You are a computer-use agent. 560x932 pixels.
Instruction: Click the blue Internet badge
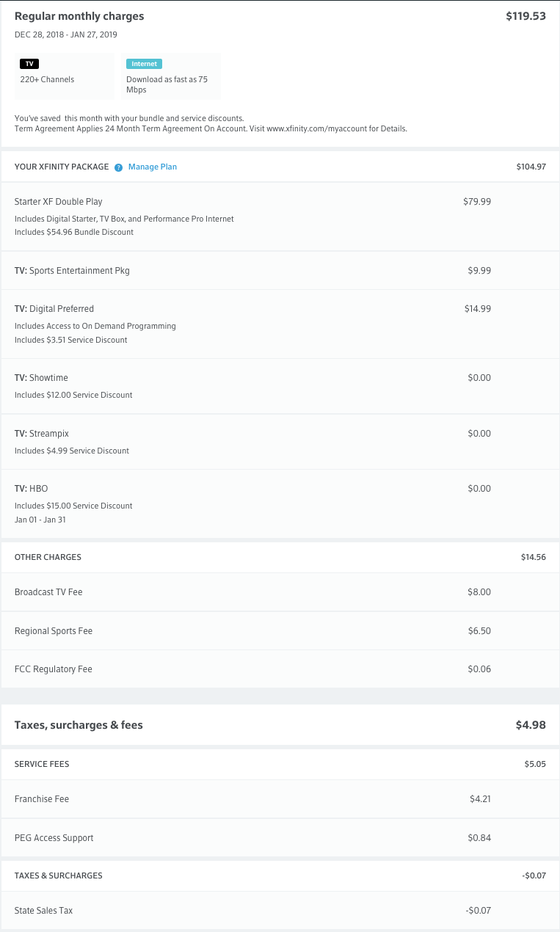[144, 64]
